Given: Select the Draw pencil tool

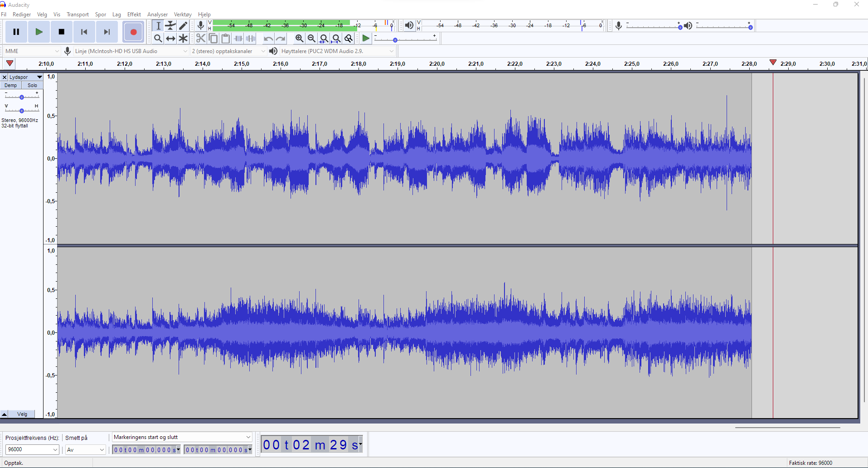Looking at the screenshot, I should pyautogui.click(x=183, y=26).
